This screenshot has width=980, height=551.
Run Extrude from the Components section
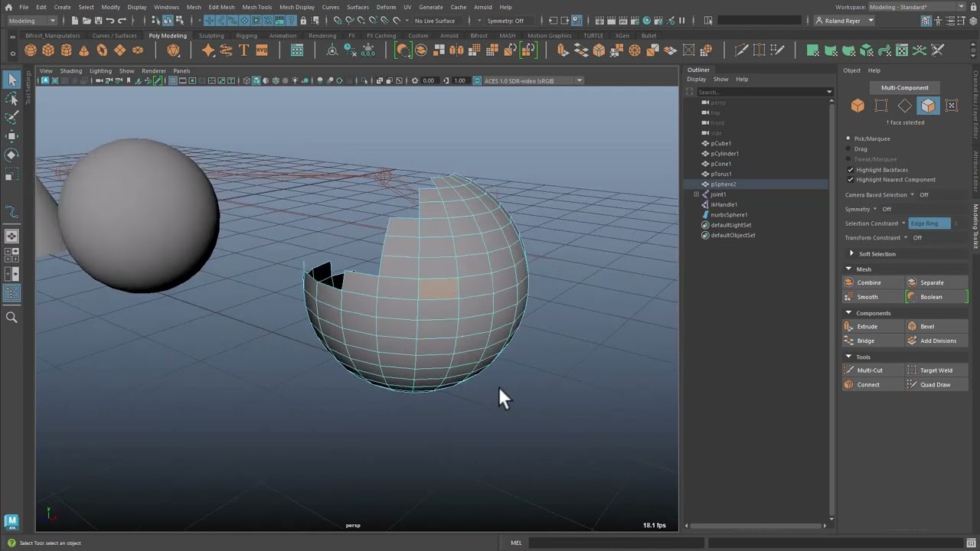(x=867, y=326)
